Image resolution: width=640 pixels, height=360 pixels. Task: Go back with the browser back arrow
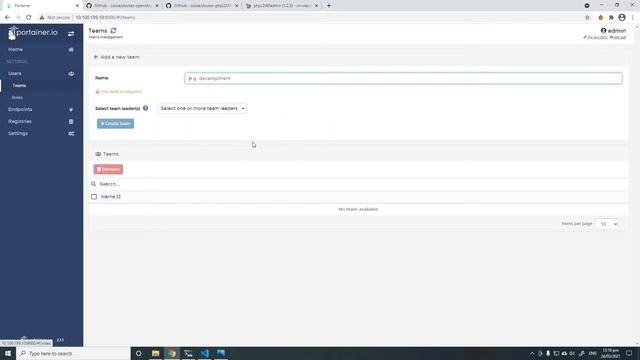click(7, 18)
